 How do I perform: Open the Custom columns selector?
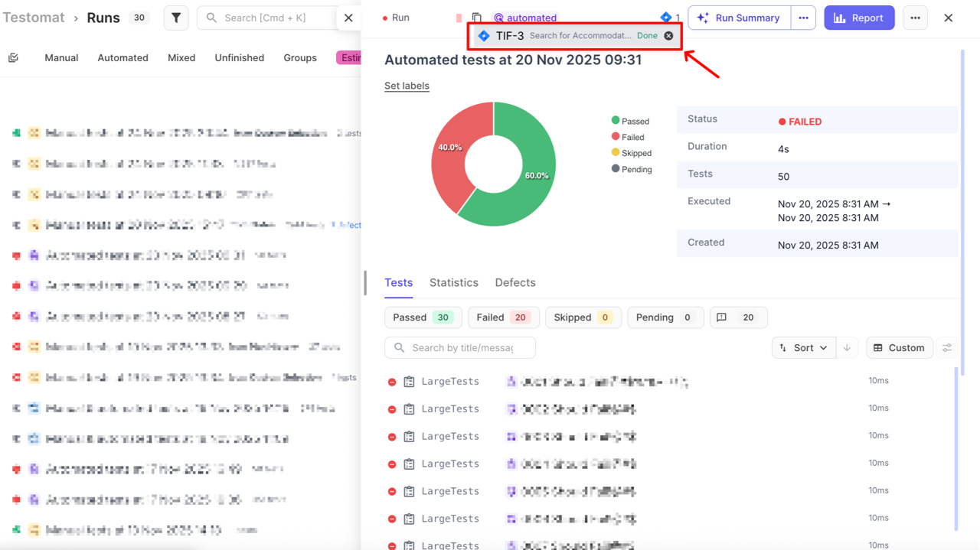coord(899,347)
